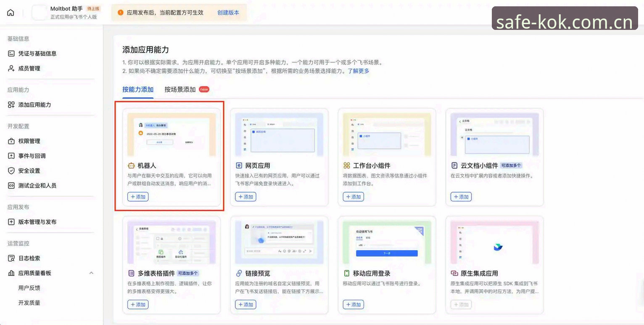Click the 多维表格插件 preview thumbnail
The height and width of the screenshot is (325, 644).
pos(172,242)
